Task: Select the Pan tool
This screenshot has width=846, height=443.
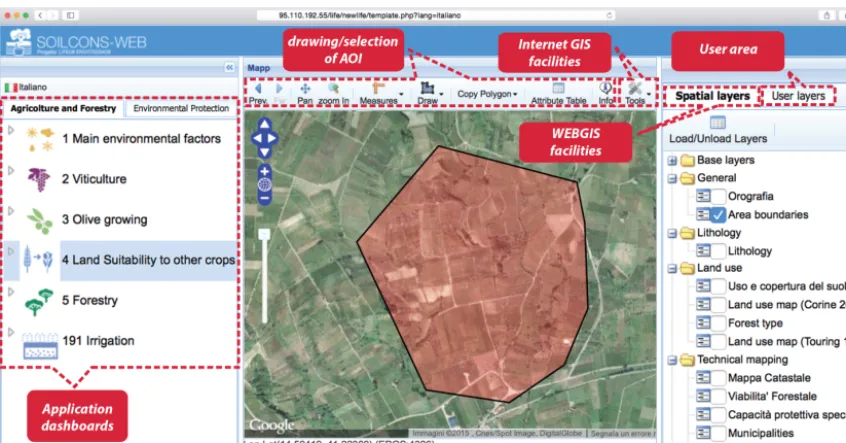Action: pos(305,88)
